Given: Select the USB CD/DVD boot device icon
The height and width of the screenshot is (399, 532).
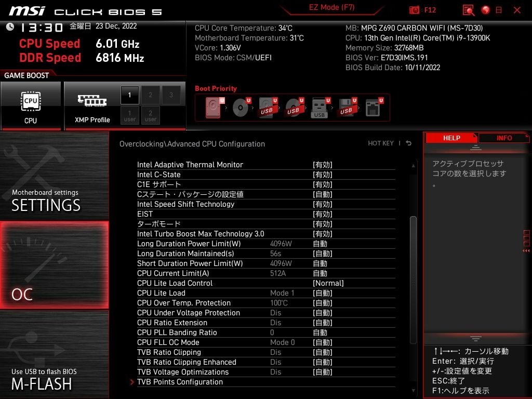Looking at the screenshot, I should pyautogui.click(x=295, y=108).
